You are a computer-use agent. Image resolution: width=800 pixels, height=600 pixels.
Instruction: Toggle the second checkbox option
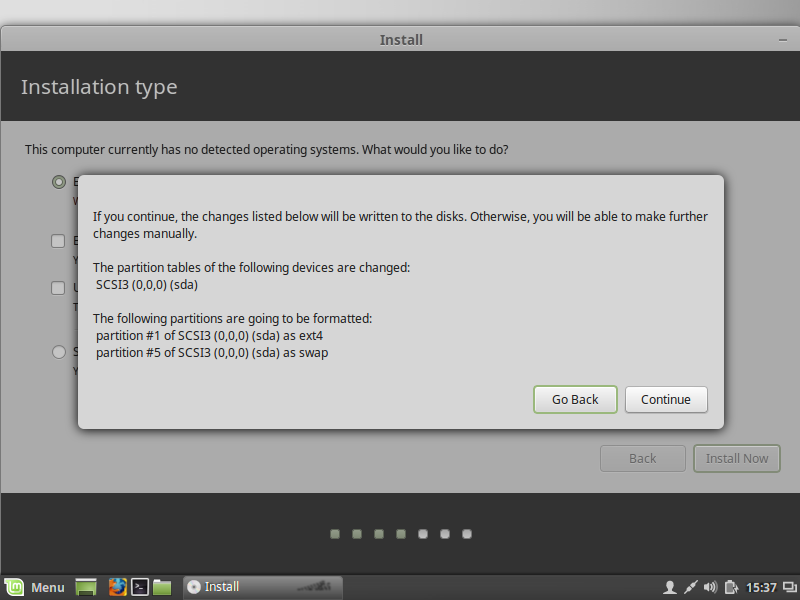tap(58, 288)
